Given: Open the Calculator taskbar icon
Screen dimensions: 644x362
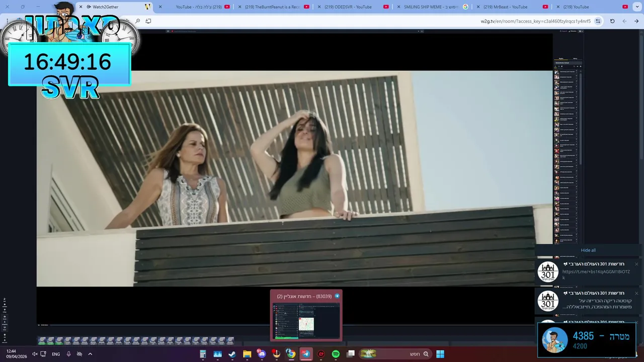Looking at the screenshot, I should (x=203, y=354).
